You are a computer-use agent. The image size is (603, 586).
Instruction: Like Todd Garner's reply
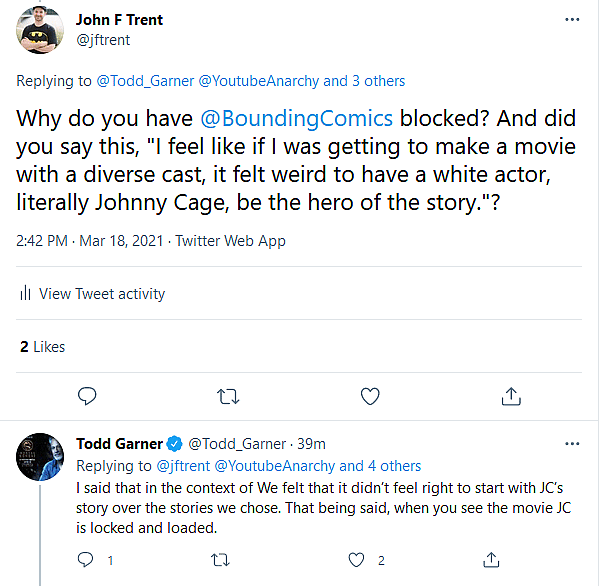tap(356, 559)
